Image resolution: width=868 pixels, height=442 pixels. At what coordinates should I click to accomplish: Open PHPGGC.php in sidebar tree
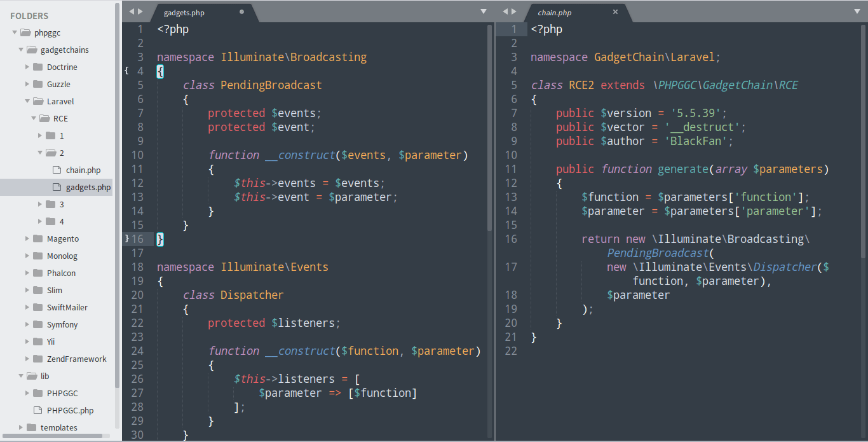[71, 410]
